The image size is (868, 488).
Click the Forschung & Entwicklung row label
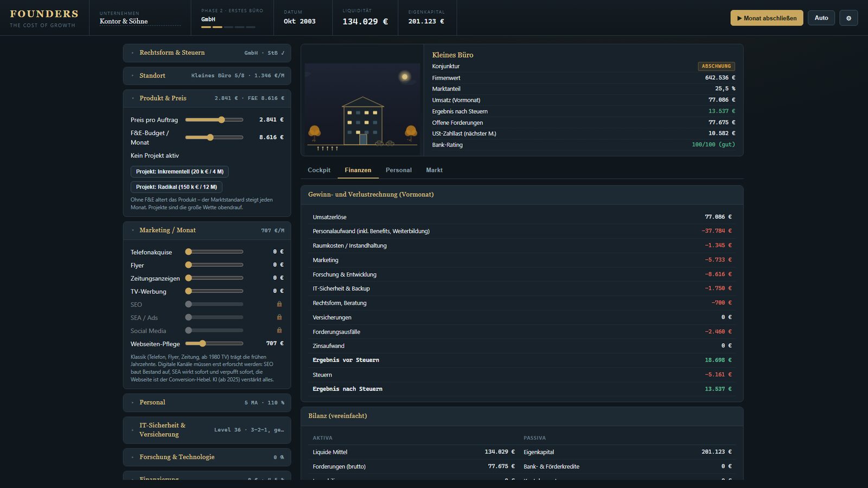coord(344,275)
